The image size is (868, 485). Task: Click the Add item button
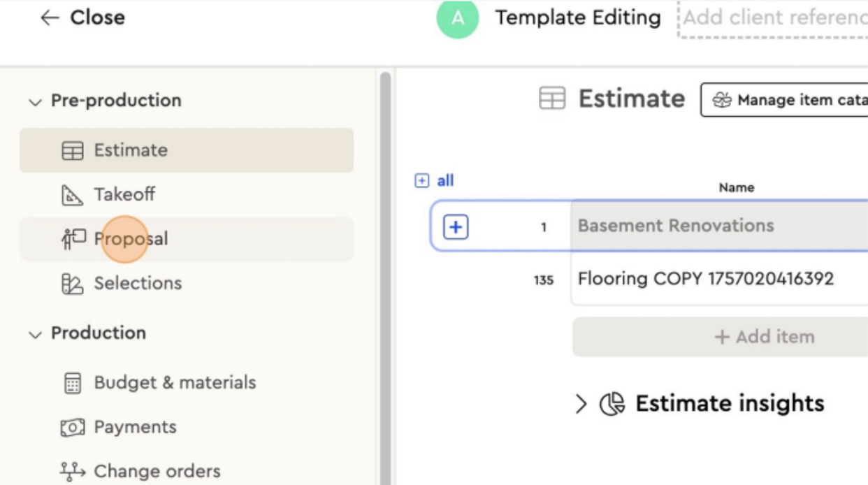coord(720,337)
